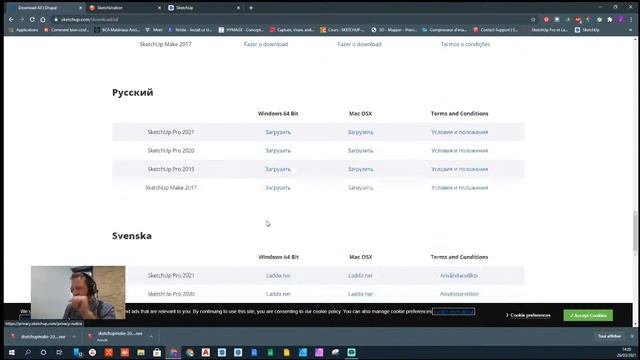The height and width of the screenshot is (360, 640).
Task: Download Russian SketchUp Pro 2019 for Mac
Action: point(360,169)
